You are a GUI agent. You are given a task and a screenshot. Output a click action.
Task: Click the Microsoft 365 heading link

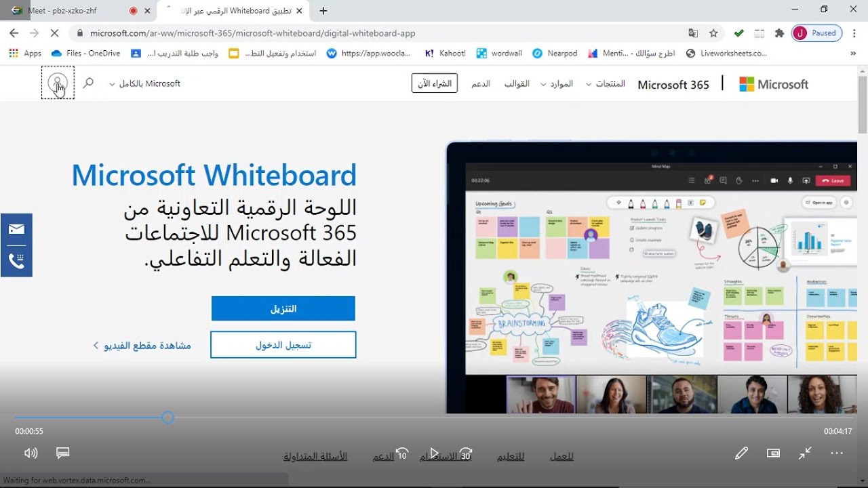click(x=673, y=85)
